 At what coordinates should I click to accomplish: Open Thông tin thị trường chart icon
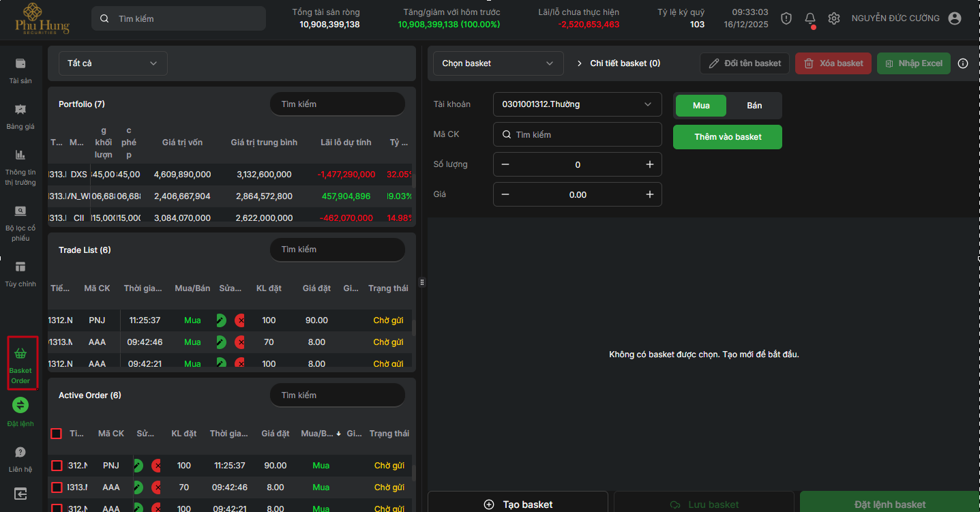(x=20, y=155)
